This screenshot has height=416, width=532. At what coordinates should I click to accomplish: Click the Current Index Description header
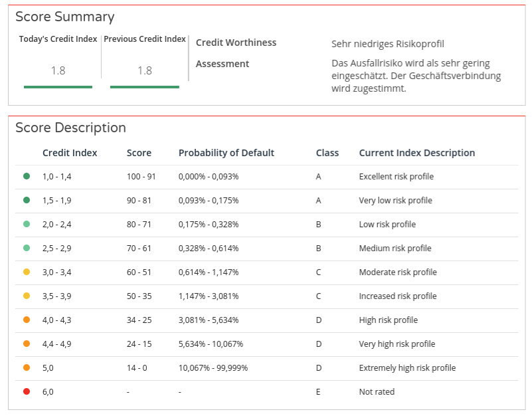[416, 153]
